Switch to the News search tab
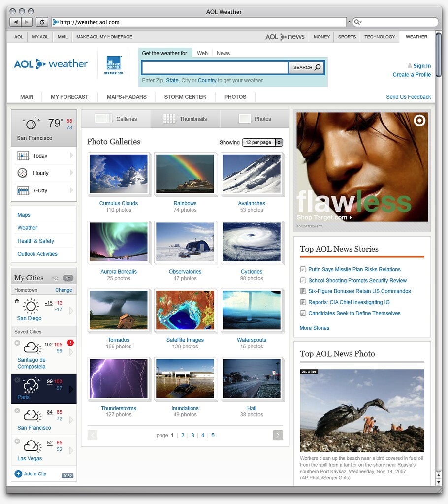This screenshot has width=448, height=504. [x=223, y=53]
